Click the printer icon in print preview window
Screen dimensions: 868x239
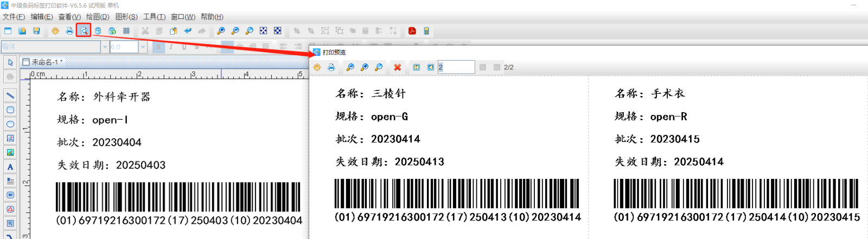pyautogui.click(x=331, y=67)
